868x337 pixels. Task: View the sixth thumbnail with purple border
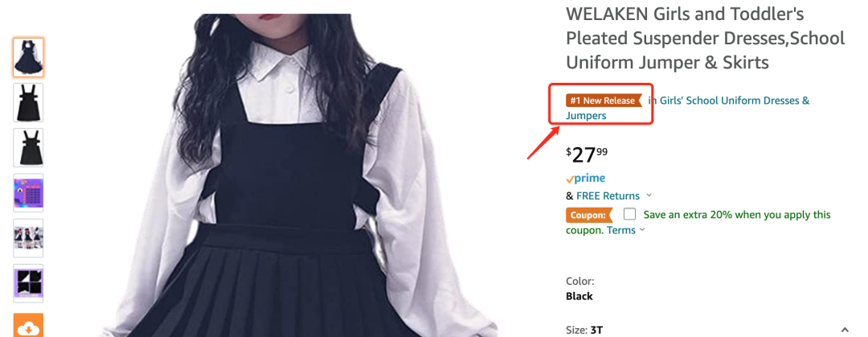coord(28,283)
